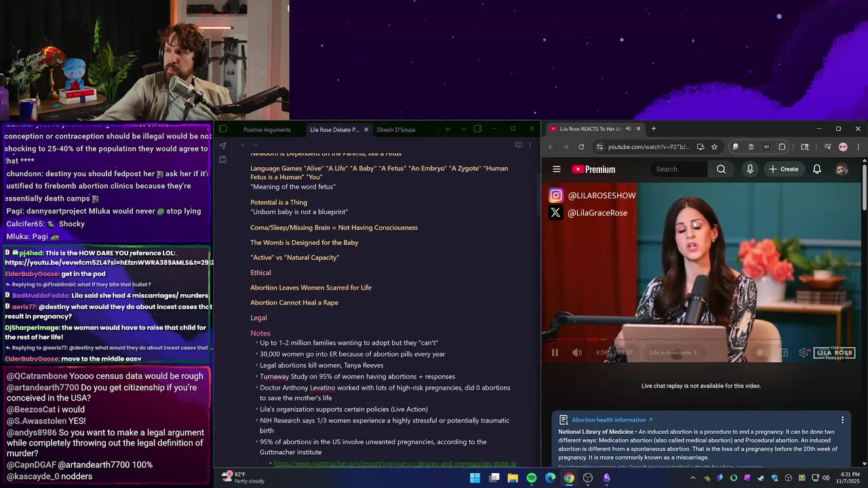Switch note to reading view book icon

[518, 145]
